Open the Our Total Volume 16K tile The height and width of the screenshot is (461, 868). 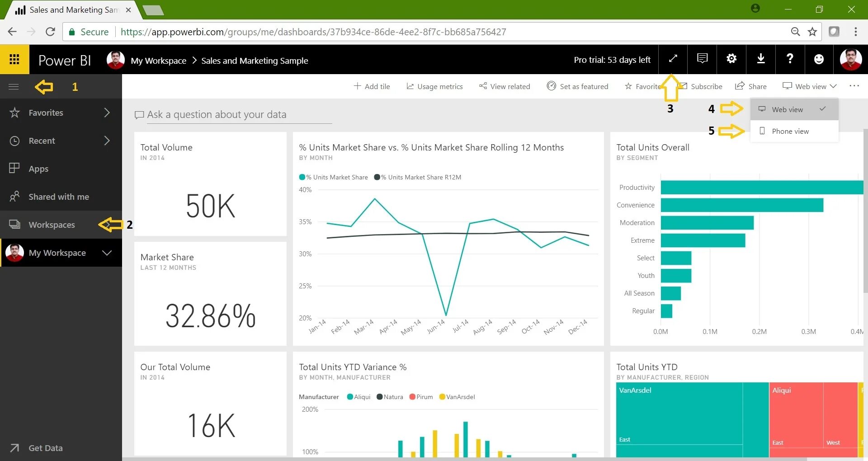[210, 404]
